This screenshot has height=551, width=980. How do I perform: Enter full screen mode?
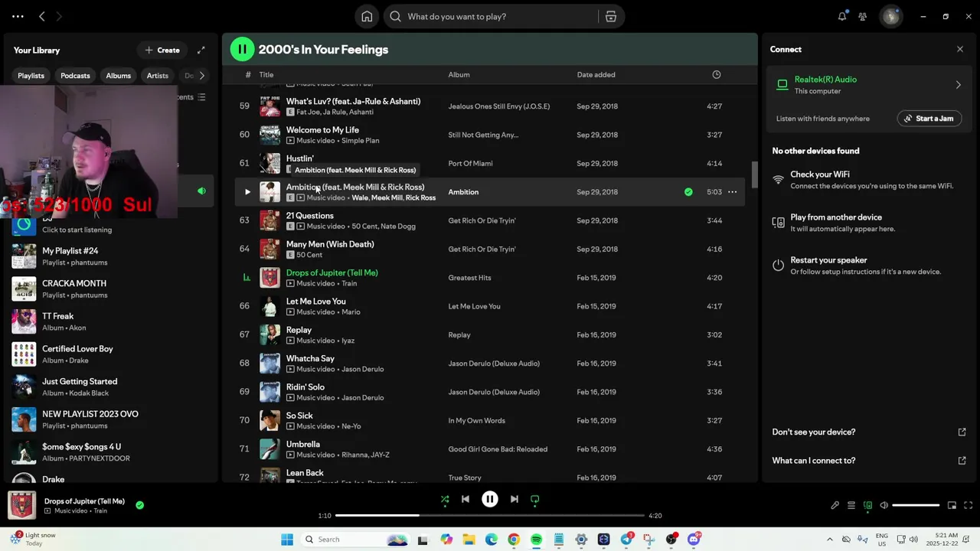969,505
